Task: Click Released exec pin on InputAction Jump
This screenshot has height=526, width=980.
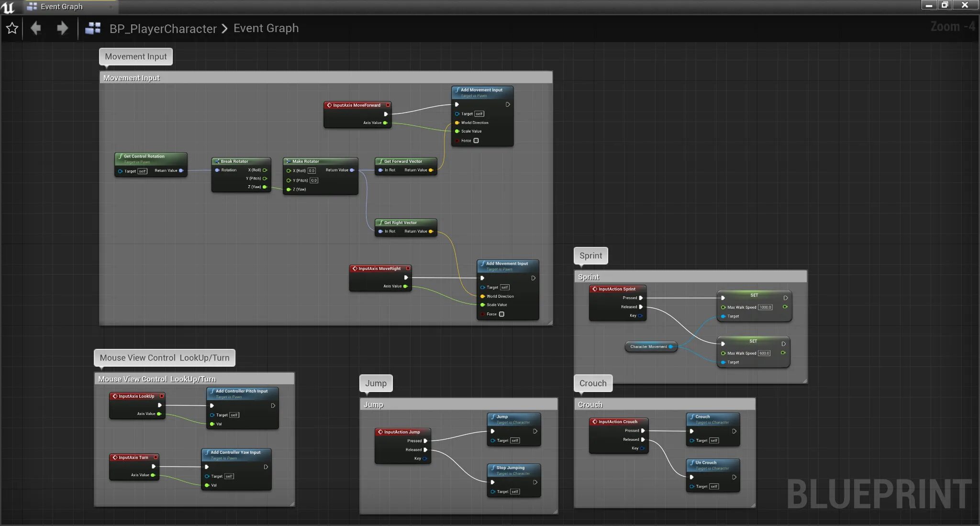Action: pos(425,450)
